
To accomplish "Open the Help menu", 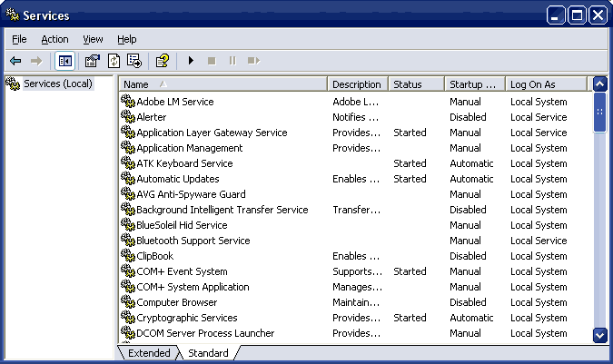I will click(x=126, y=39).
